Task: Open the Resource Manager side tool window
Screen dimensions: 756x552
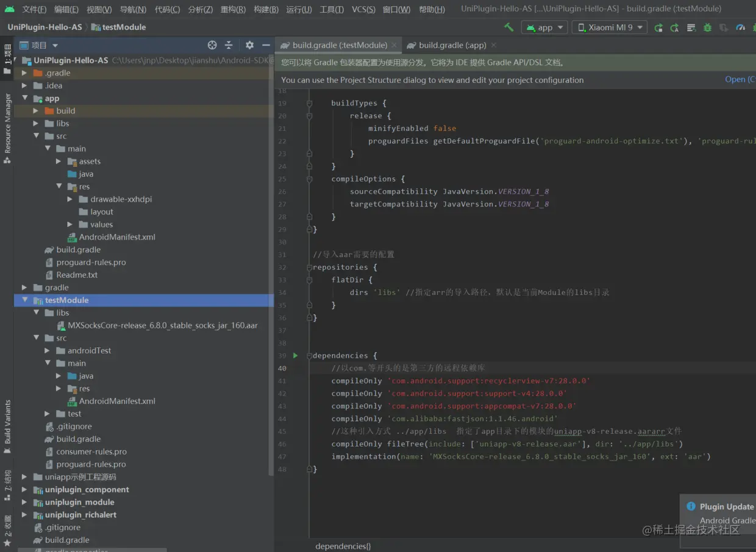Action: coord(7,129)
